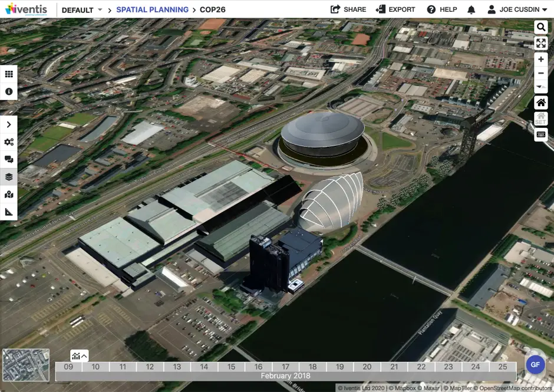Image resolution: width=554 pixels, height=392 pixels.
Task: Select day 21 on timeline
Action: [x=394, y=367]
